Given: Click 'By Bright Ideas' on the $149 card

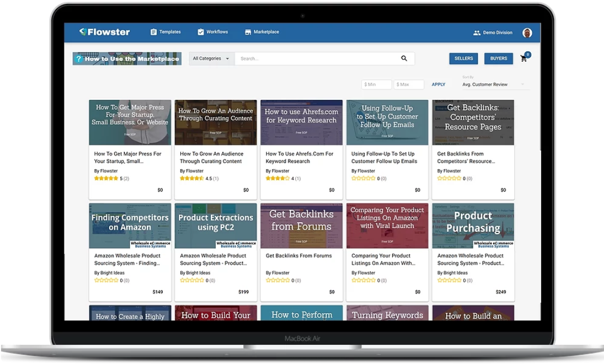Looking at the screenshot, I should point(109,273).
